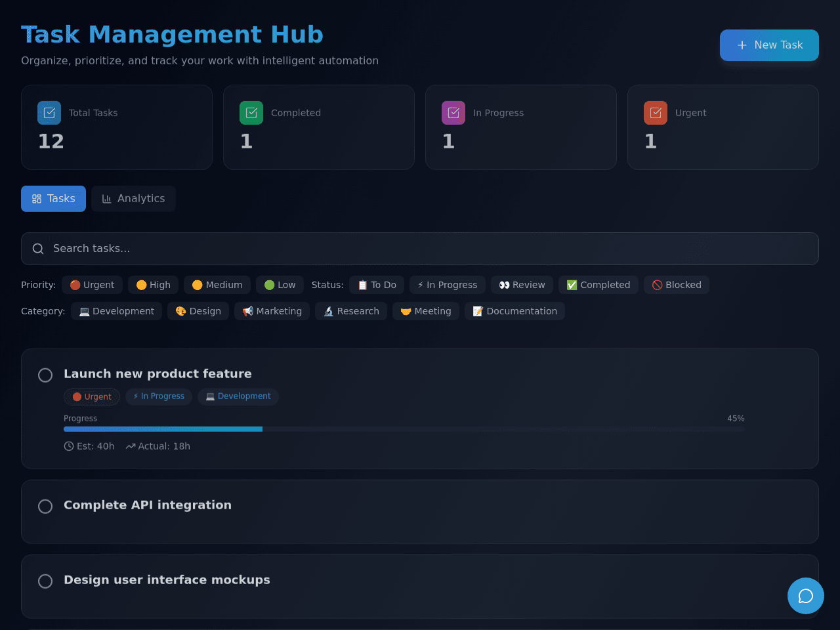
Task: Click the Total Tasks count 12
Action: click(51, 141)
